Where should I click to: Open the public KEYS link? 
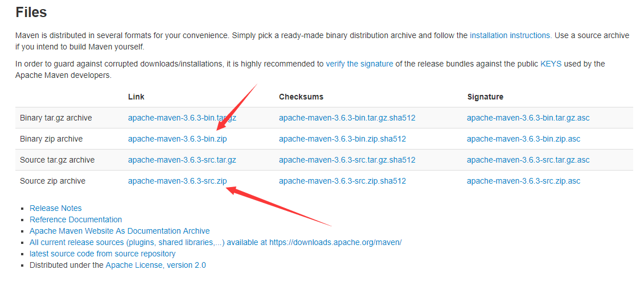pos(551,64)
